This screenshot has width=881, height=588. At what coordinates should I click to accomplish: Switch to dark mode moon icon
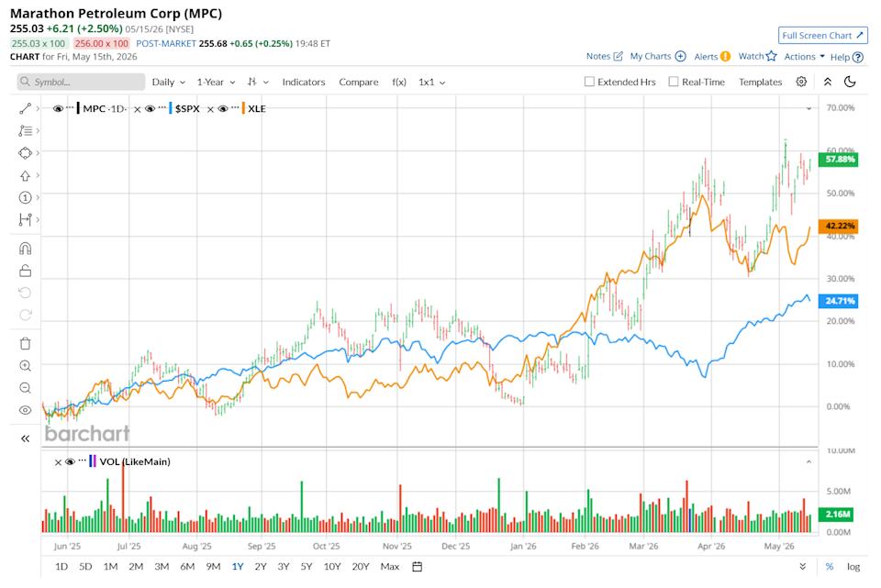click(850, 82)
